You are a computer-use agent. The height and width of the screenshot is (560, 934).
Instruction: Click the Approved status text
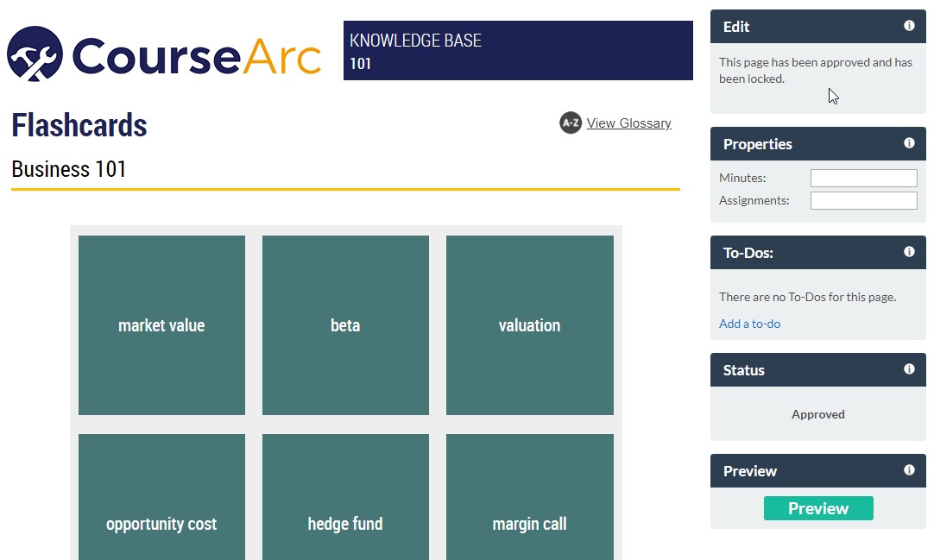pos(817,414)
